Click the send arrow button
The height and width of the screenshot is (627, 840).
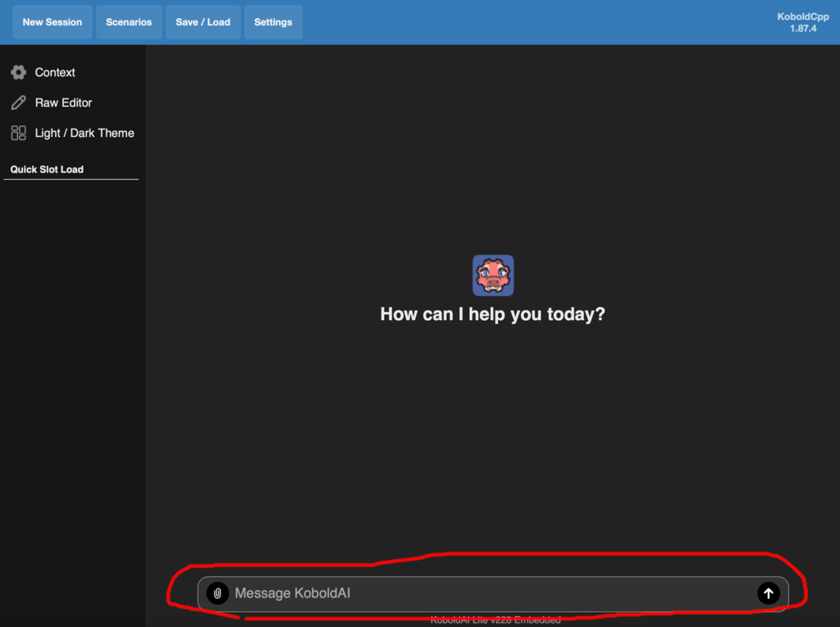pyautogui.click(x=768, y=593)
